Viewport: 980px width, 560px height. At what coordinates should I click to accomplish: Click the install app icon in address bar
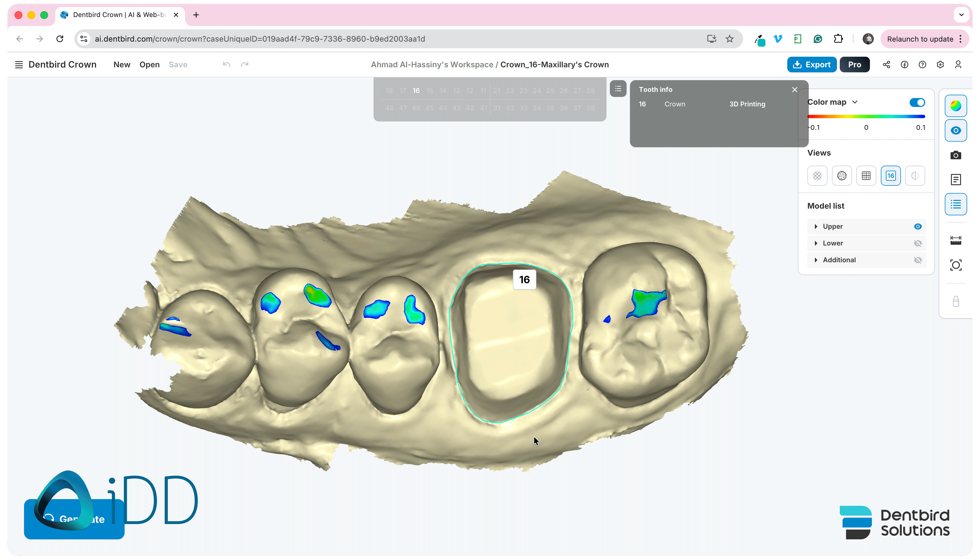(711, 39)
